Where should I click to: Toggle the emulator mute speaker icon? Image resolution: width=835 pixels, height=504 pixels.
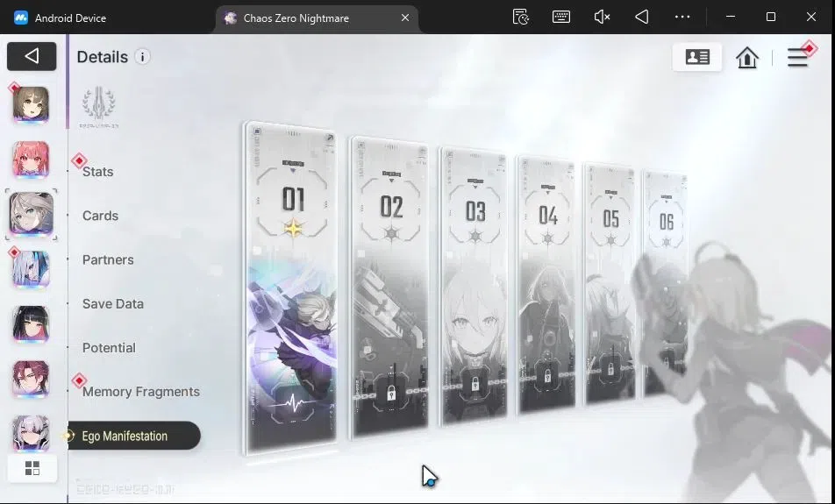[x=602, y=17]
